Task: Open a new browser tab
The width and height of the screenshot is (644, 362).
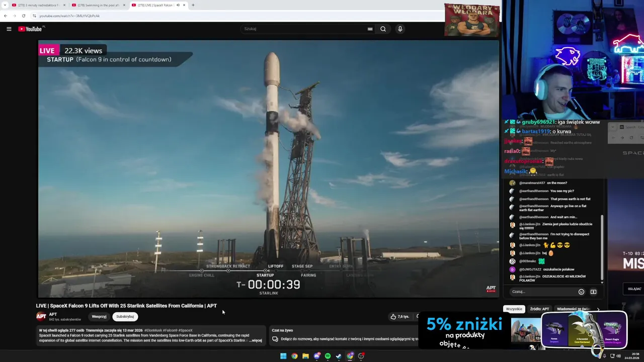Action: [x=193, y=5]
